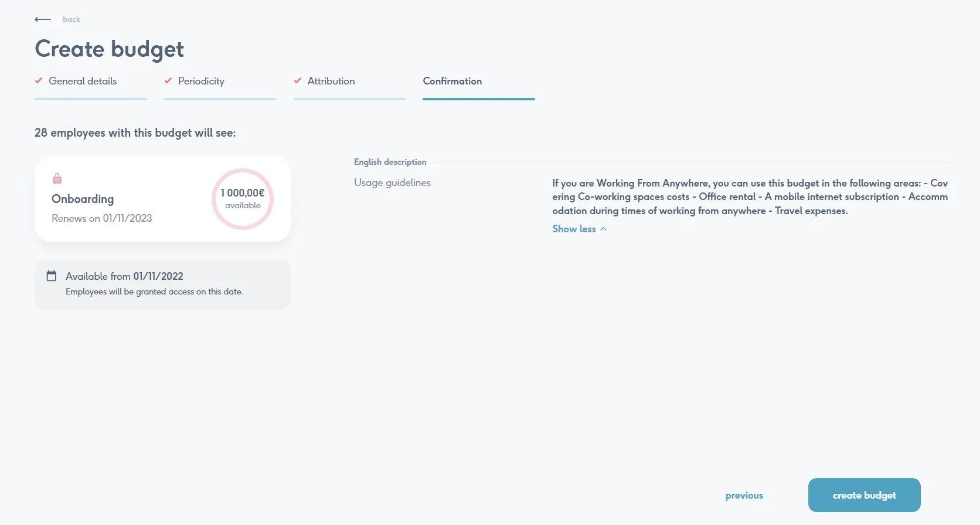Collapse guidelines using the chevron-up arrow
980x525 pixels.
(x=603, y=229)
